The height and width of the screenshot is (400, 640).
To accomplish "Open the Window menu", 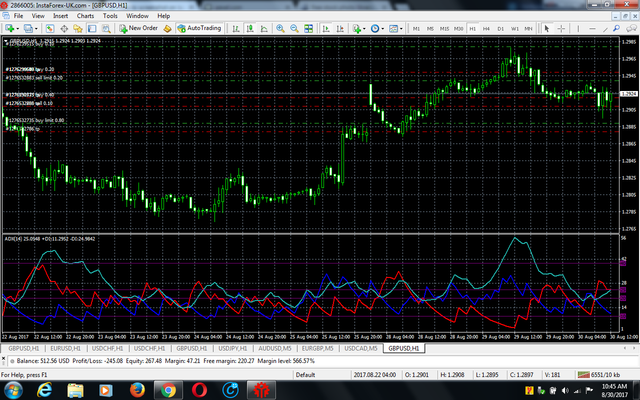I will 137,16.
